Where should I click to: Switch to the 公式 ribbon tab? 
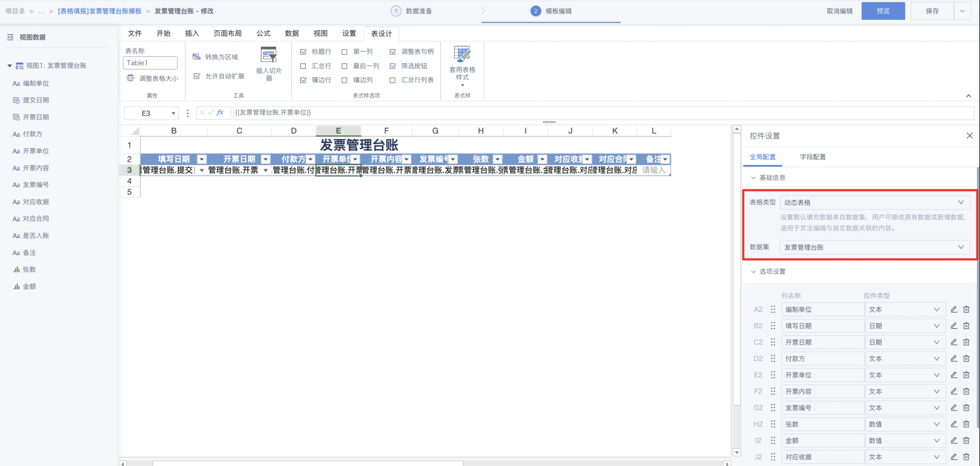click(263, 33)
